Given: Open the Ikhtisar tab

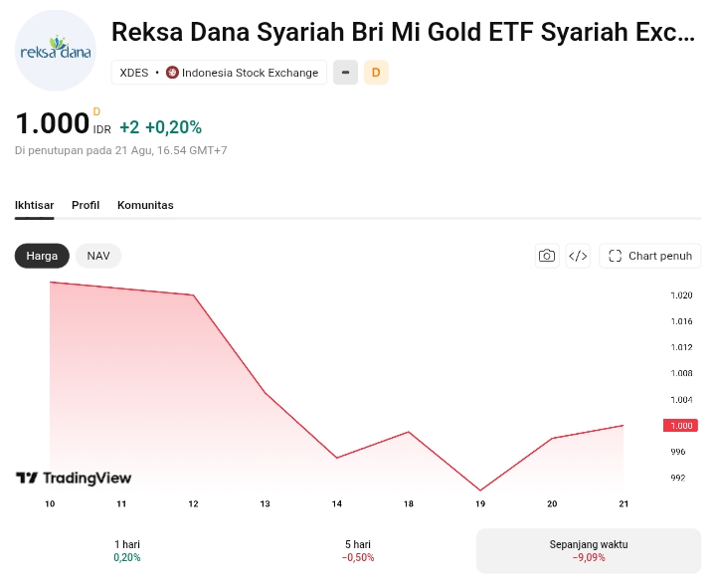Looking at the screenshot, I should pos(34,205).
